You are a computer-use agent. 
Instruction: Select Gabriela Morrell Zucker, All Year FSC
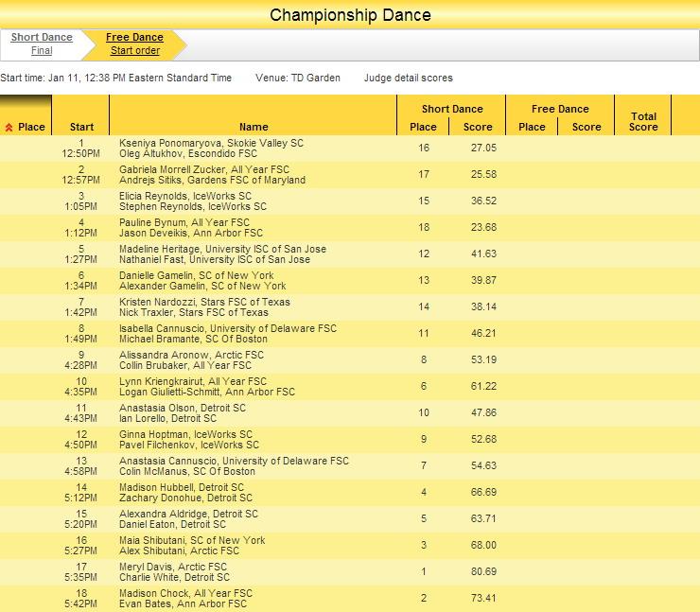point(204,169)
